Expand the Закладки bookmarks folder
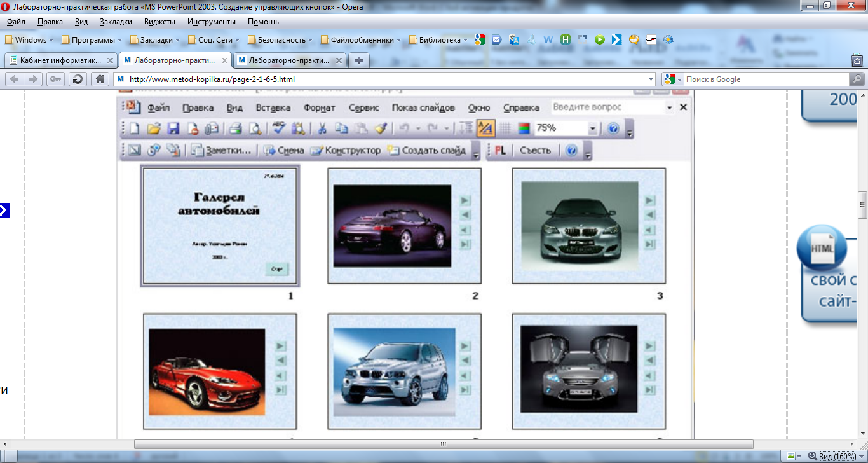Viewport: 868px width, 463px height. coord(154,39)
